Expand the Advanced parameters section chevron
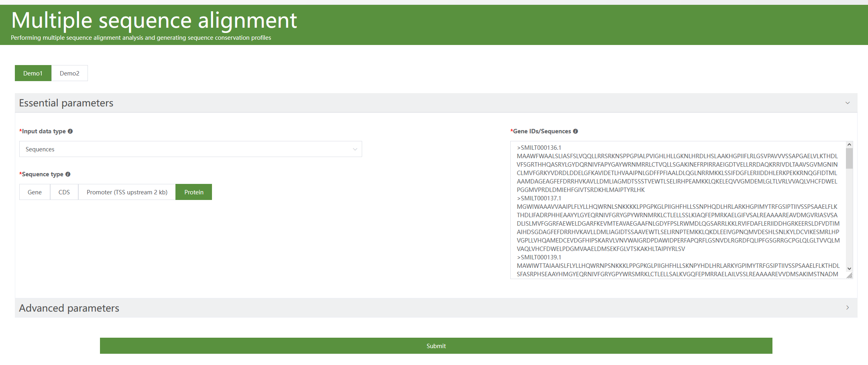The image size is (868, 365). tap(848, 308)
